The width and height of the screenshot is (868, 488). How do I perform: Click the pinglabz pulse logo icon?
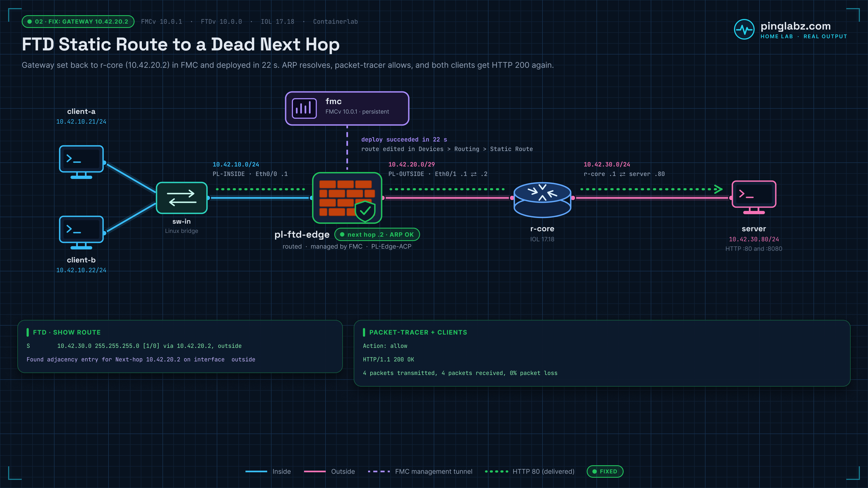[x=744, y=29]
